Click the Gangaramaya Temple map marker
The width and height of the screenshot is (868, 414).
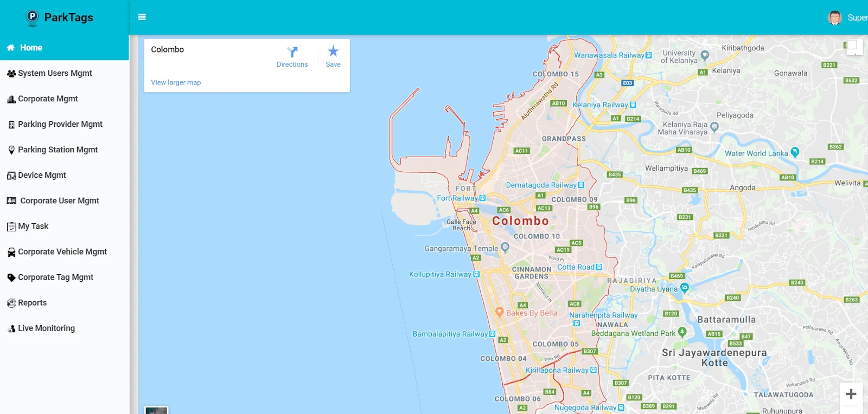(505, 248)
